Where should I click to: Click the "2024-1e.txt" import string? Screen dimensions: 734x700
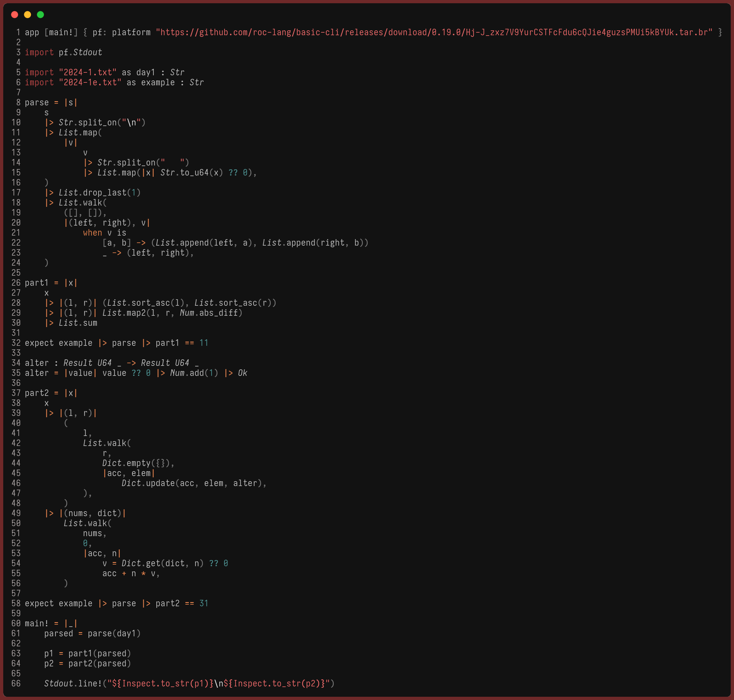pyautogui.click(x=90, y=82)
